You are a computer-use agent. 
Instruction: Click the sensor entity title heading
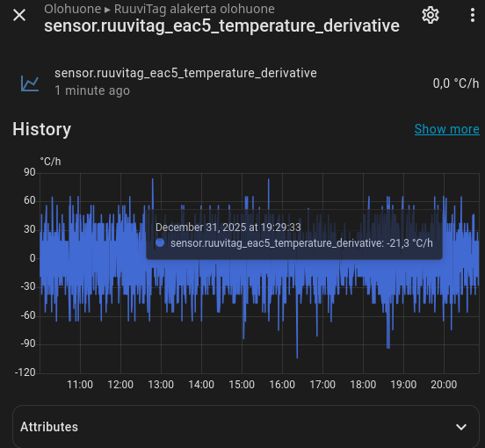[x=221, y=25]
